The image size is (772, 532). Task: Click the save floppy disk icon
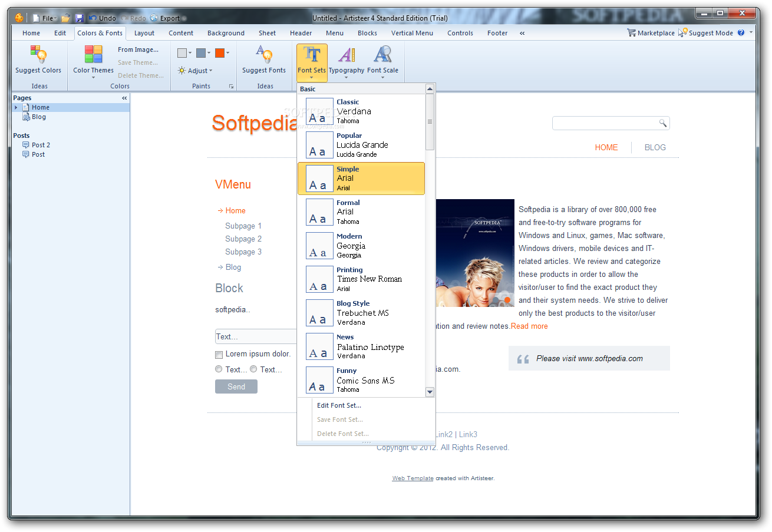[80, 18]
